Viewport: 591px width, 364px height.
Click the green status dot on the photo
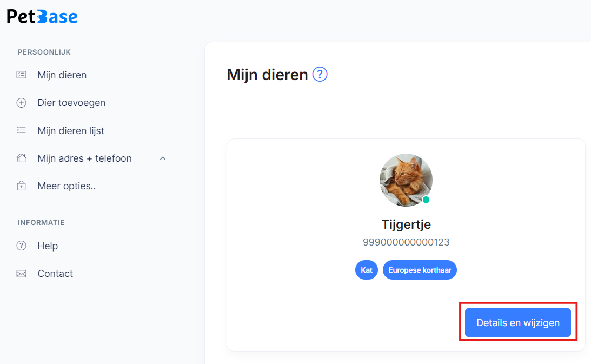pyautogui.click(x=426, y=200)
